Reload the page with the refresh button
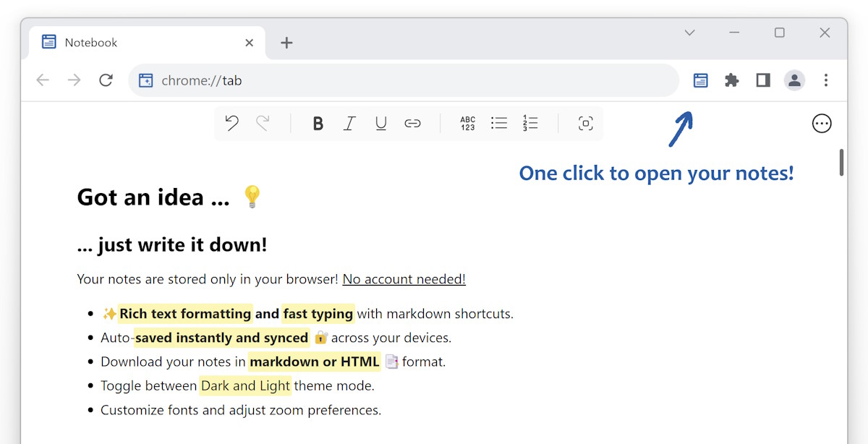This screenshot has height=444, width=868. (106, 80)
